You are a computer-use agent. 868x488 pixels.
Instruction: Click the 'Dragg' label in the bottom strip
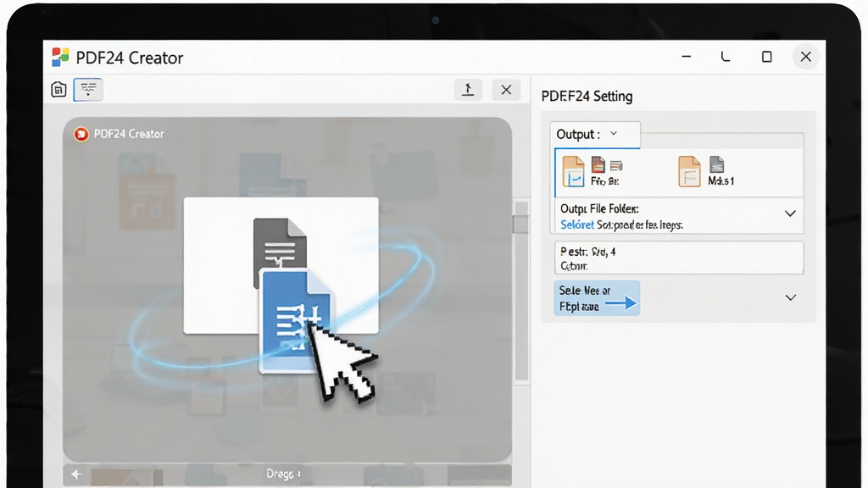[283, 474]
